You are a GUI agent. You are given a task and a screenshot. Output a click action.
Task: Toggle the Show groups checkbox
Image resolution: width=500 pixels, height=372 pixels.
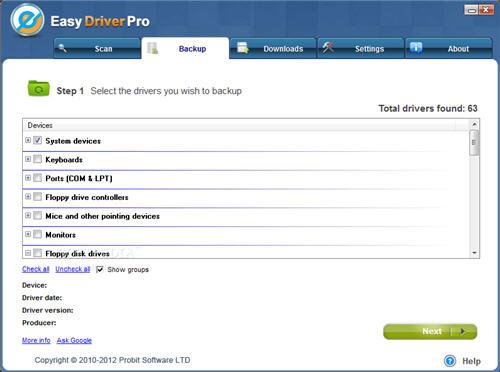coord(100,269)
